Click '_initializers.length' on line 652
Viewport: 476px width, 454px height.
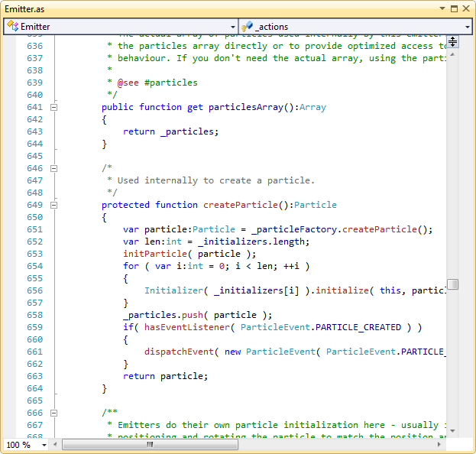[x=251, y=242]
